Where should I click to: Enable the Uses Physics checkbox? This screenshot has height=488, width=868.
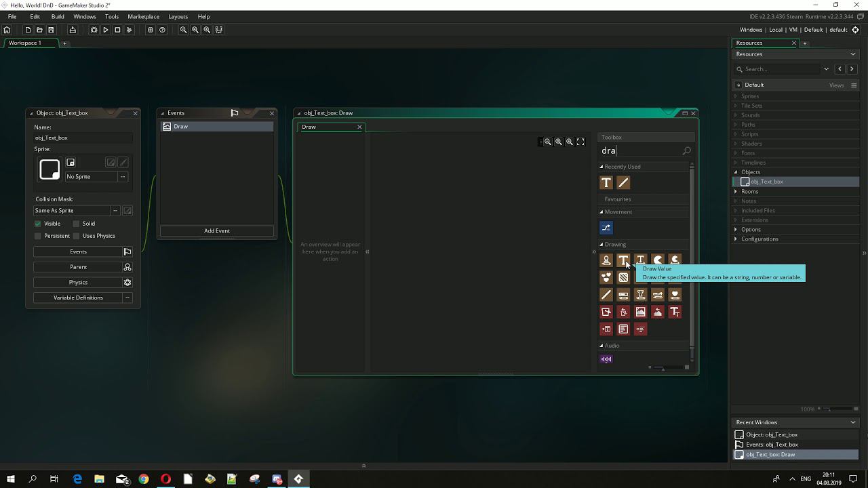[x=77, y=236]
